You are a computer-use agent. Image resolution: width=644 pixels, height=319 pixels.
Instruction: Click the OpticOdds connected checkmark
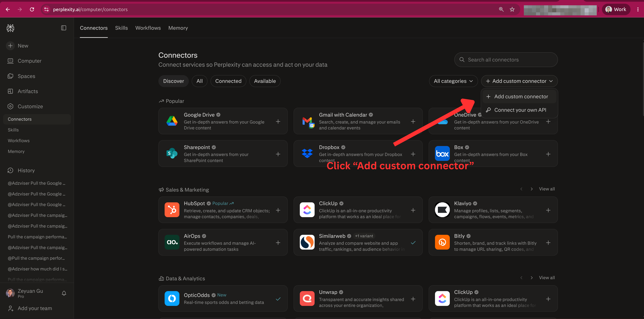pyautogui.click(x=278, y=299)
